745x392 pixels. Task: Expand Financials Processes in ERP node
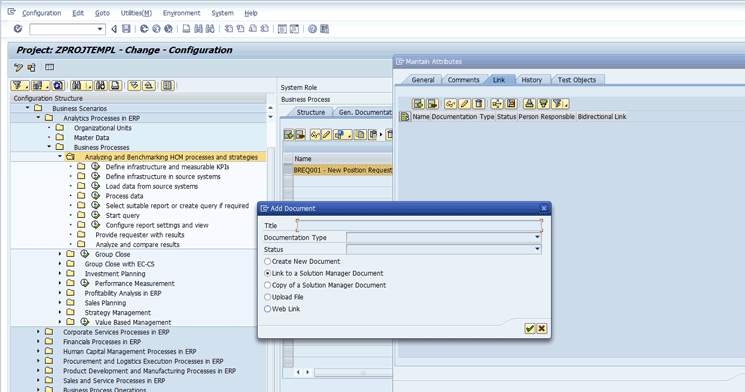pos(38,342)
